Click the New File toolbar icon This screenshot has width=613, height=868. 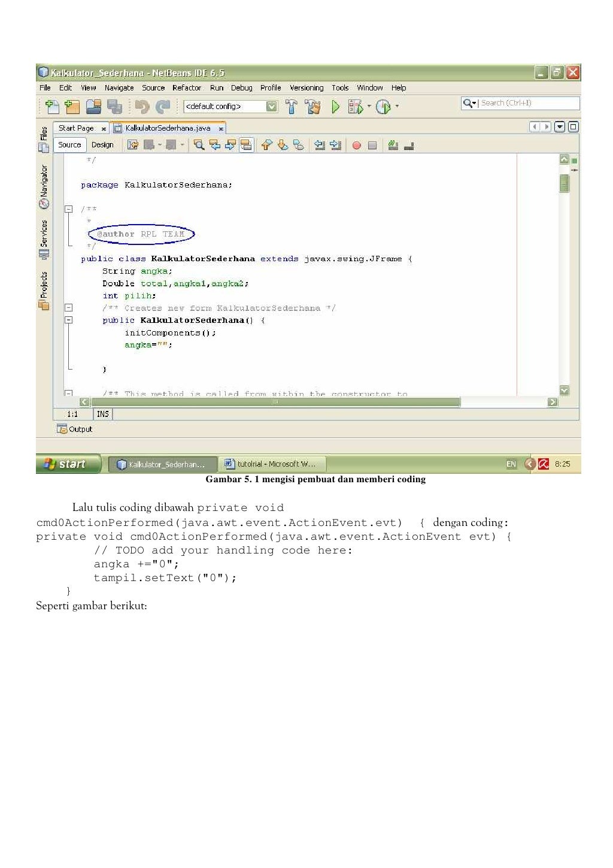click(x=52, y=107)
